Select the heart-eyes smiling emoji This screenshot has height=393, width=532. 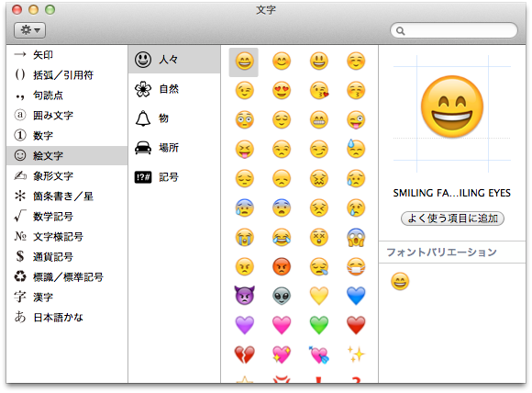pyautogui.click(x=282, y=91)
